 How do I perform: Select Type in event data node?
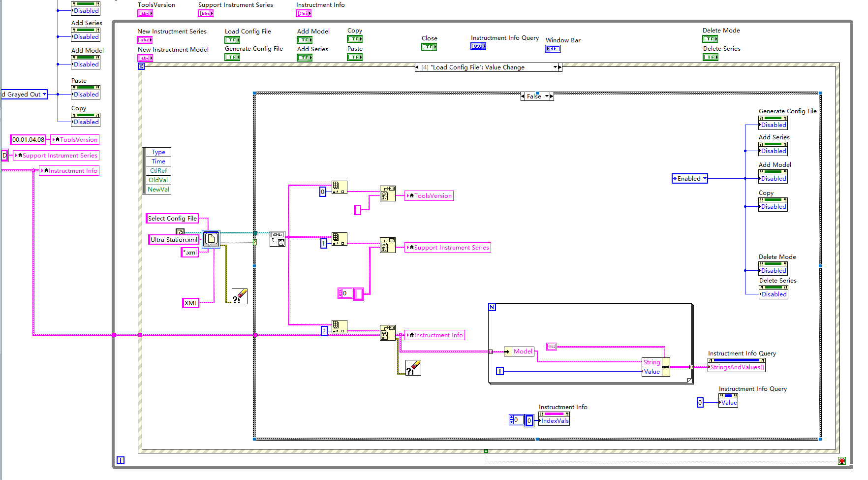158,152
